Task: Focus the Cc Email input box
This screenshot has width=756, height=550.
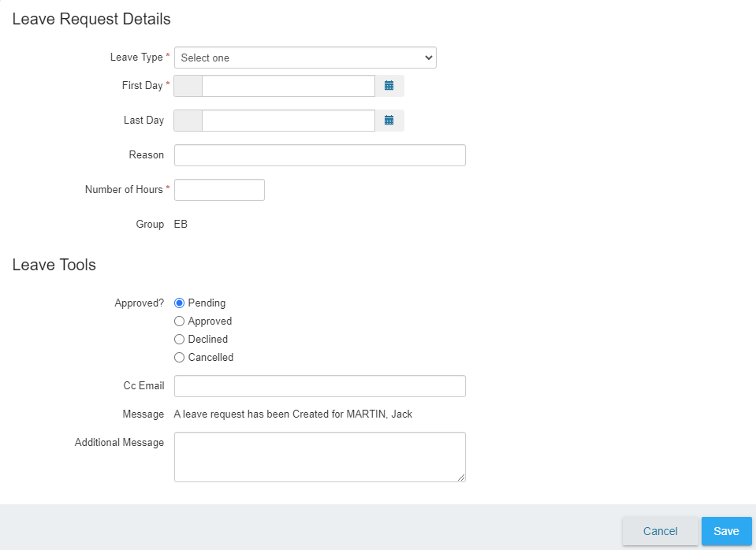Action: 319,386
